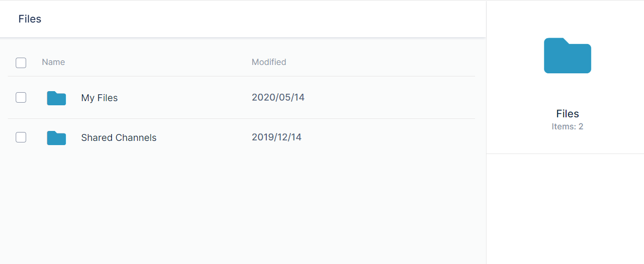Click the Files breadcrumb title at top

(30, 19)
